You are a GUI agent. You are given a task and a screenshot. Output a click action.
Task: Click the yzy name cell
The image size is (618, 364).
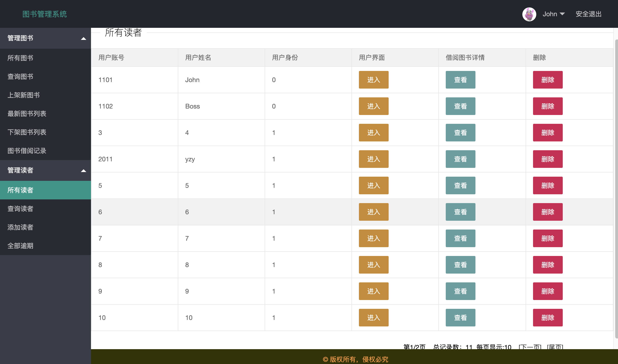221,159
